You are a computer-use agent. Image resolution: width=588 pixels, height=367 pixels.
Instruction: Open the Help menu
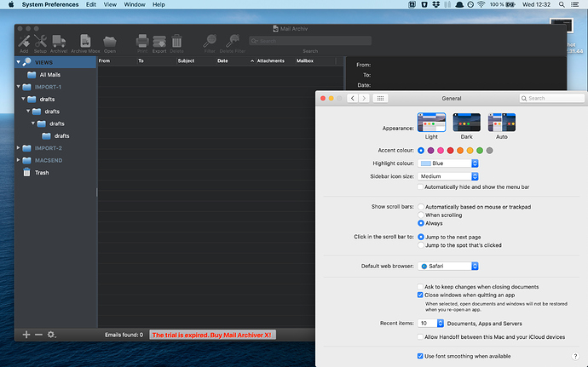coord(159,4)
